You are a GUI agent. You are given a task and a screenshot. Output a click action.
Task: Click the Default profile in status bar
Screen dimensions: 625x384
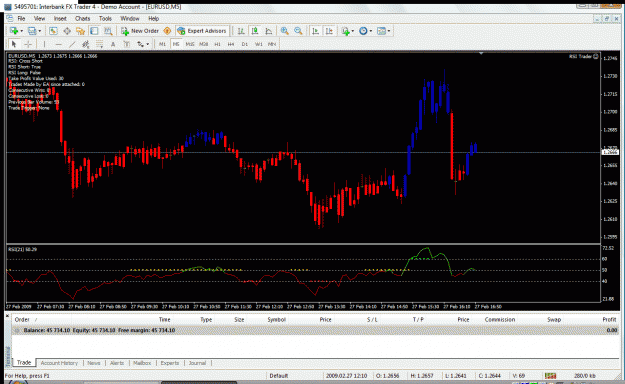[279, 376]
